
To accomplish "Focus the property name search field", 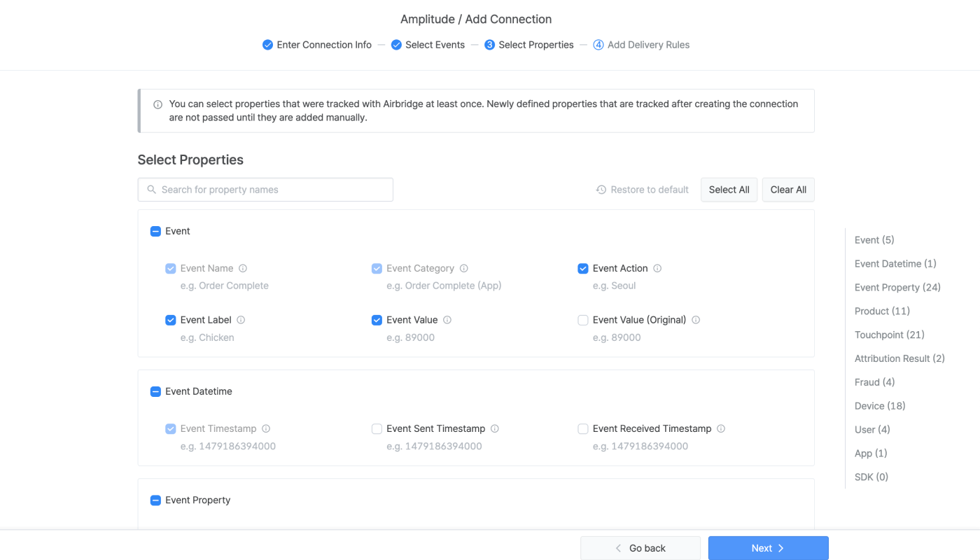I will (265, 190).
